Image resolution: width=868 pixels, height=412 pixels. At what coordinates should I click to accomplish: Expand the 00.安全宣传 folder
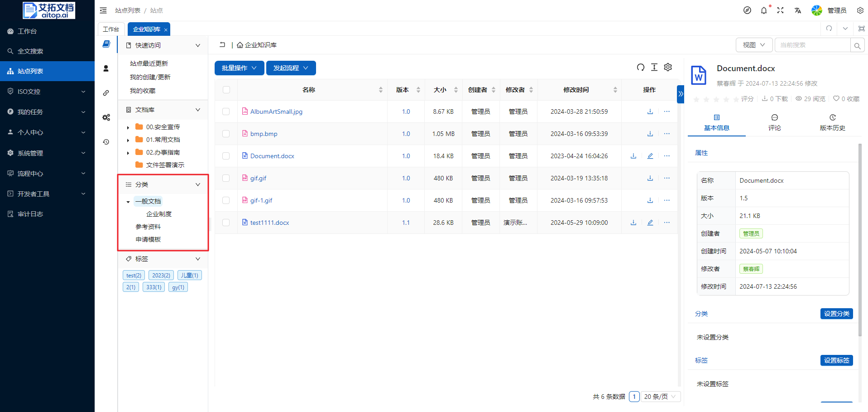(128, 127)
